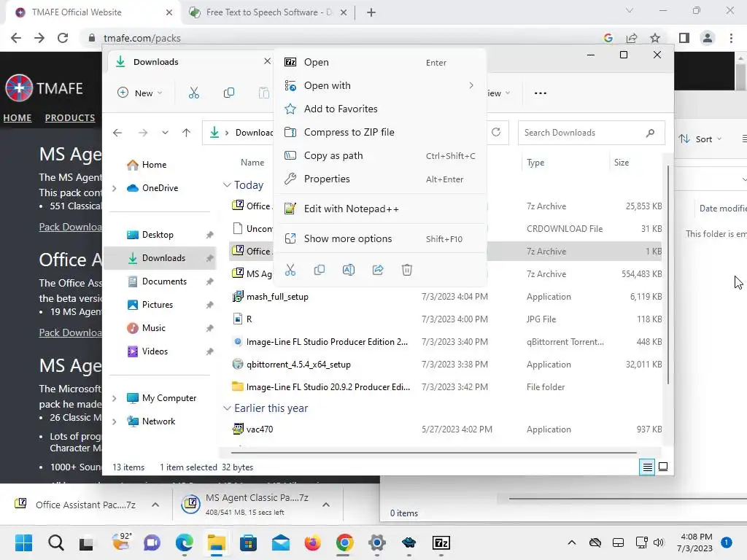Open the New dropdown in Explorer
Image resolution: width=747 pixels, height=560 pixels.
tap(140, 93)
